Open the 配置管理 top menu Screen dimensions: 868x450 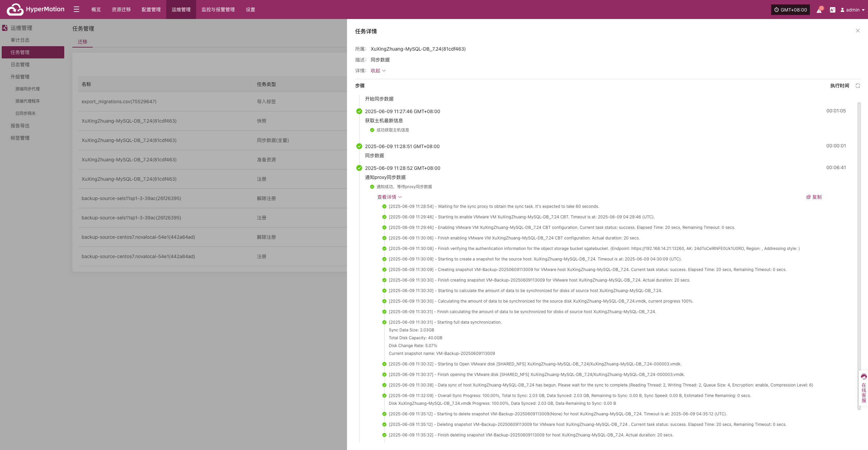pyautogui.click(x=151, y=10)
